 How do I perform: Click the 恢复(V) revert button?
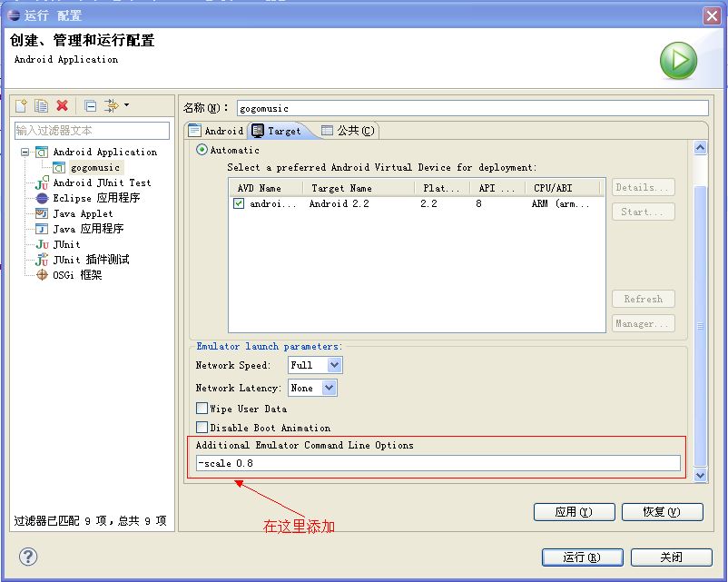(662, 512)
